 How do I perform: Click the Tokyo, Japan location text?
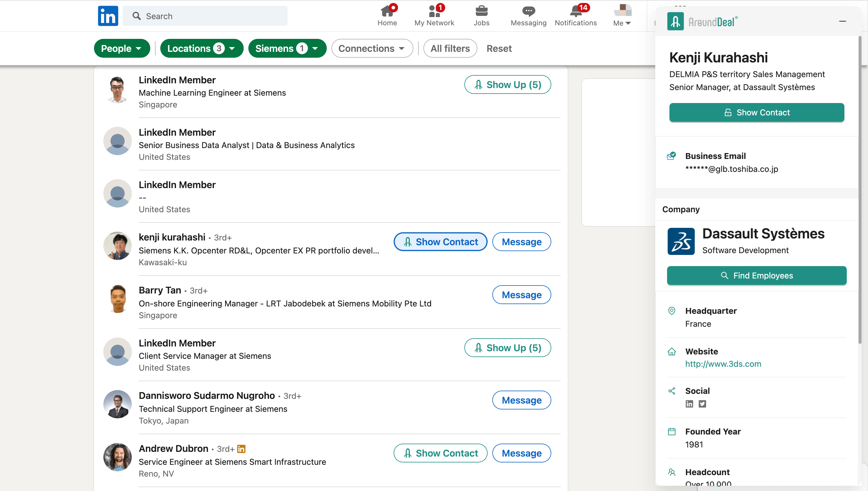coord(163,421)
